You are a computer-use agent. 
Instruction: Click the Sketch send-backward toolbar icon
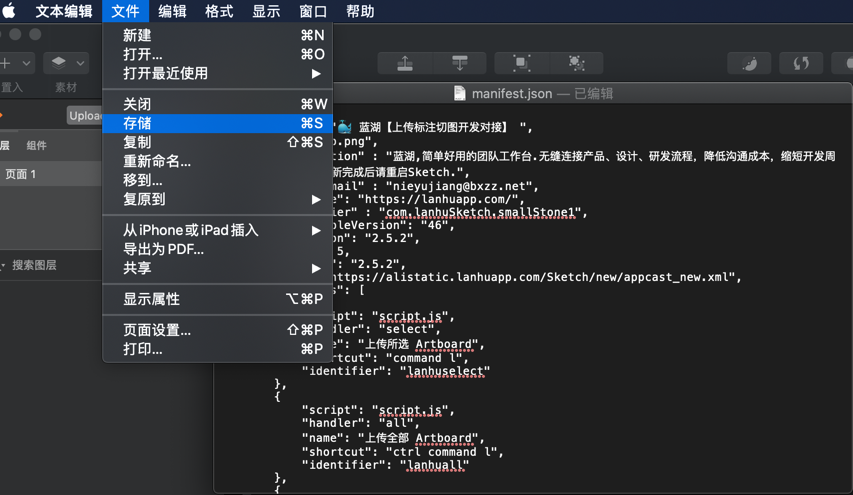coord(460,63)
